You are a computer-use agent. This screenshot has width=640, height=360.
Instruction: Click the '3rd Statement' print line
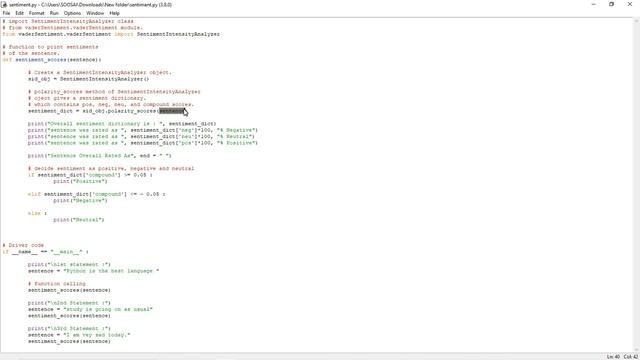[x=69, y=329]
